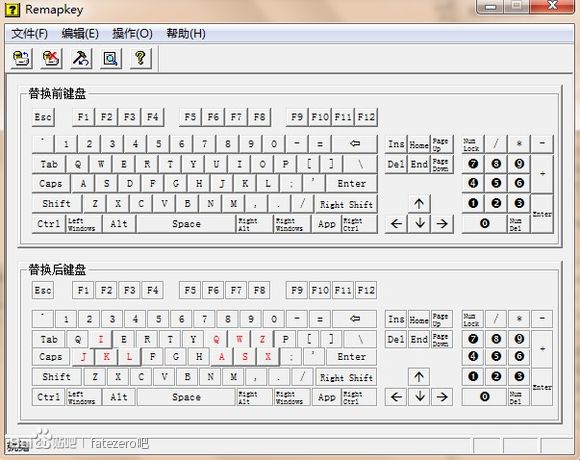Click the Esc key in the upper keyboard
Screen dimensions: 580x460
click(x=43, y=117)
